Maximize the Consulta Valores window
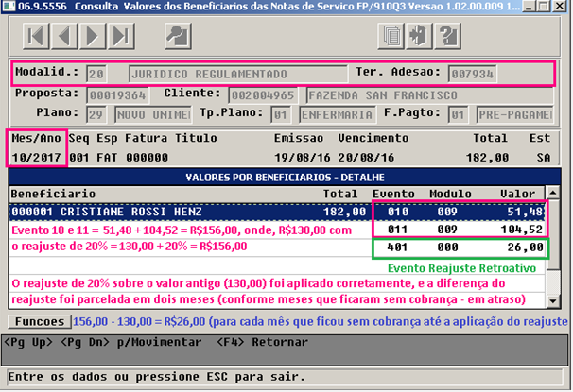This screenshot has height=392, width=573. [544, 7]
